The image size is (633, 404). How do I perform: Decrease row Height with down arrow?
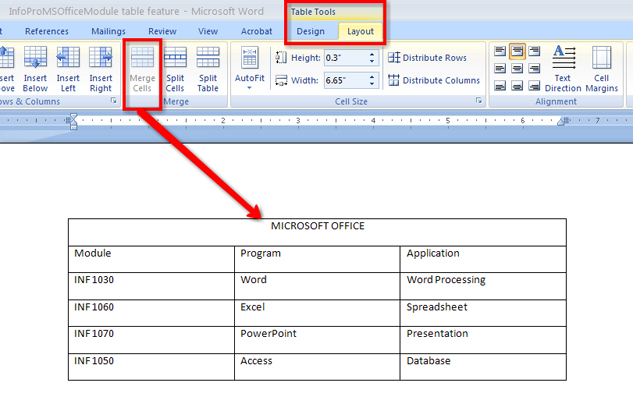pos(372,61)
